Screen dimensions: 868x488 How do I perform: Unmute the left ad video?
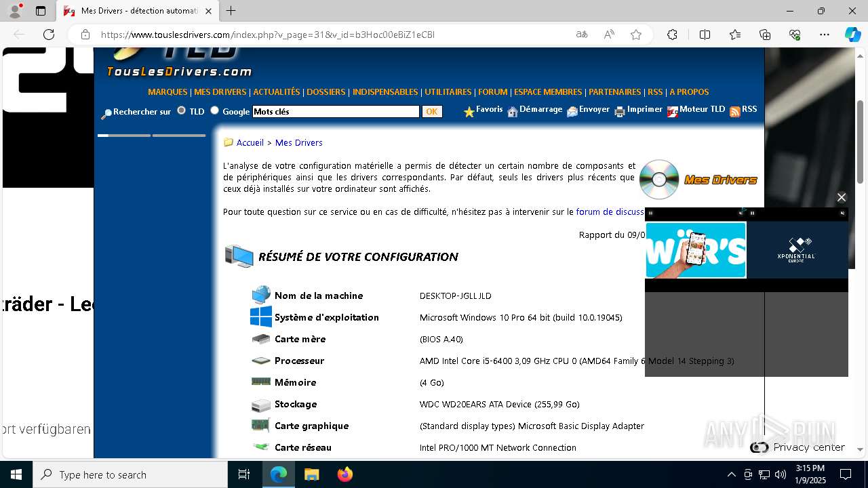(x=741, y=213)
